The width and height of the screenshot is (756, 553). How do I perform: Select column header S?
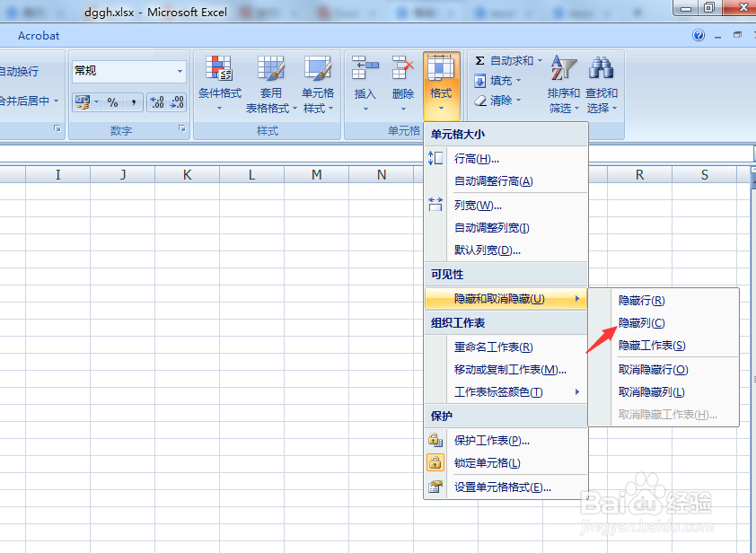coord(705,174)
